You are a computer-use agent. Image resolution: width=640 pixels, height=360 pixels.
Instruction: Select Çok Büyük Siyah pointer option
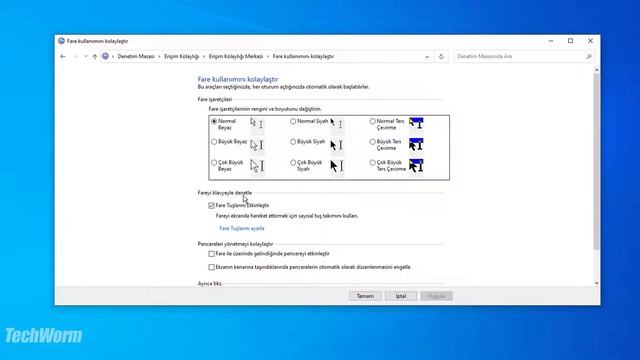pos(293,162)
